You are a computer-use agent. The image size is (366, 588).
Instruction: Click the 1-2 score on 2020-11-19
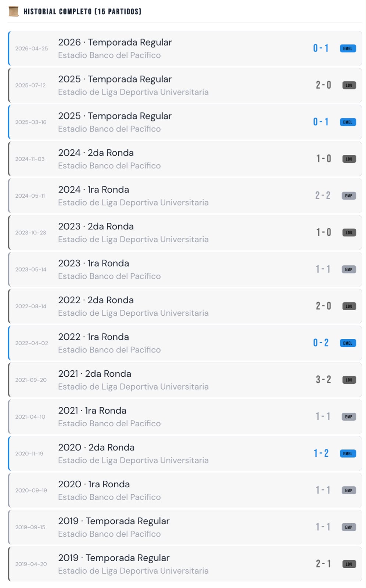coord(321,453)
